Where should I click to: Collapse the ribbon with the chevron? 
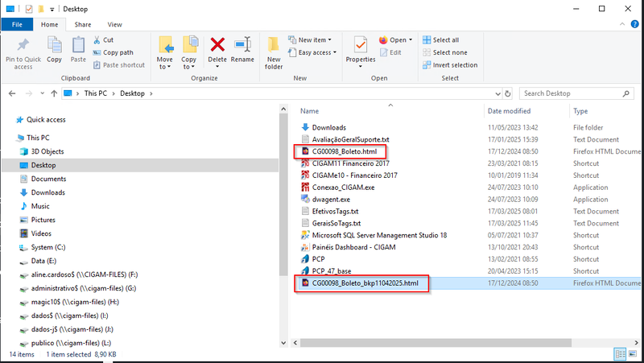coord(621,24)
